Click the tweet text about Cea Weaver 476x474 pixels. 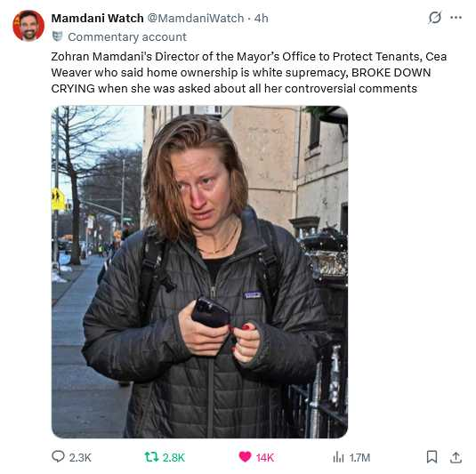coord(249,73)
